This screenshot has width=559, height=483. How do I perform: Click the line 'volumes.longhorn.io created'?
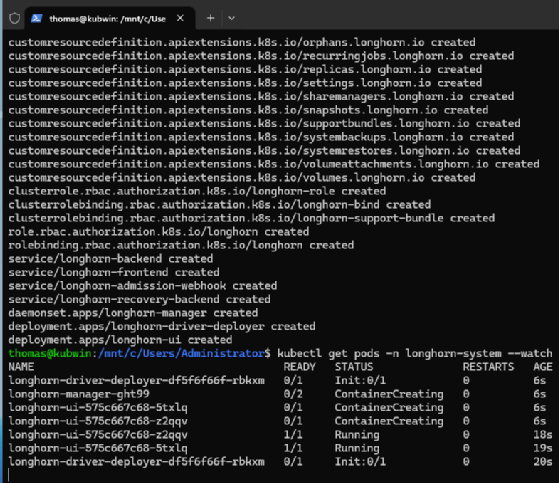point(242,178)
